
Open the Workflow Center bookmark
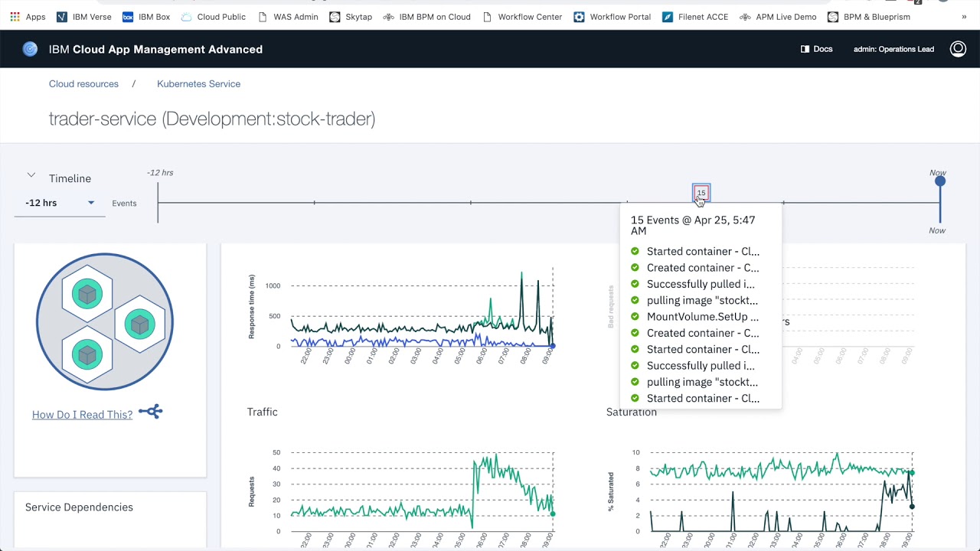coord(522,17)
